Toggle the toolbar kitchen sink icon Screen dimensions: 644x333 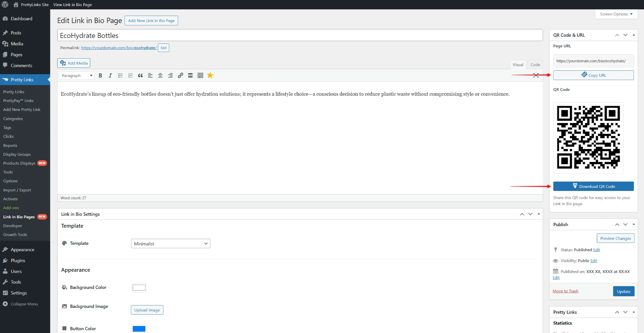coord(200,75)
